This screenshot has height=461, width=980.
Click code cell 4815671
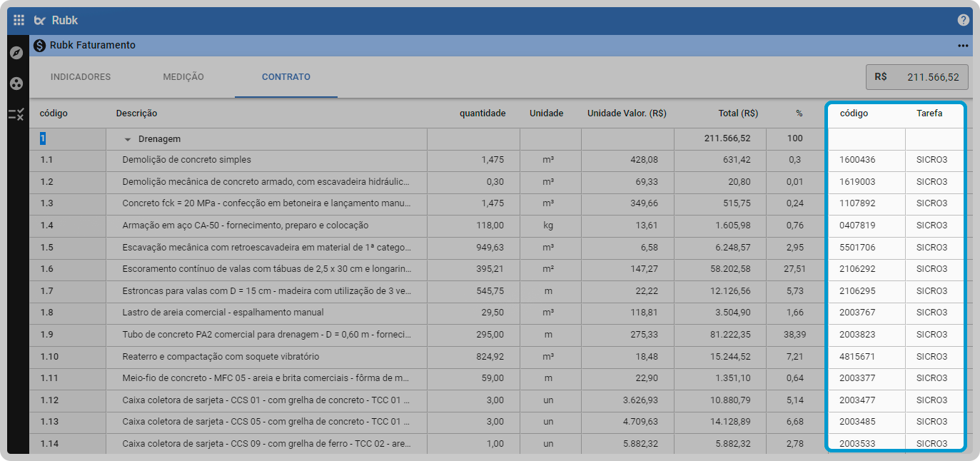(867, 357)
